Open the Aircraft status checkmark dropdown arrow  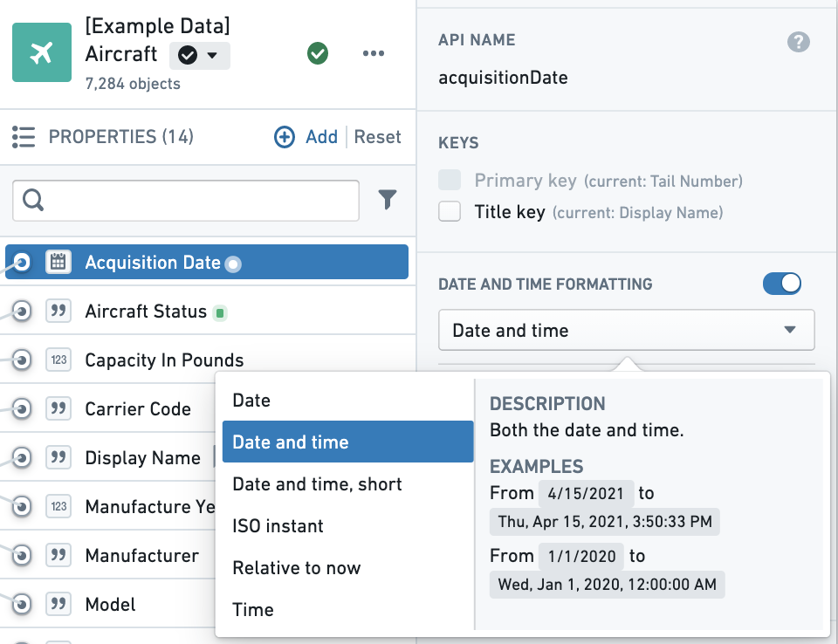[x=212, y=55]
